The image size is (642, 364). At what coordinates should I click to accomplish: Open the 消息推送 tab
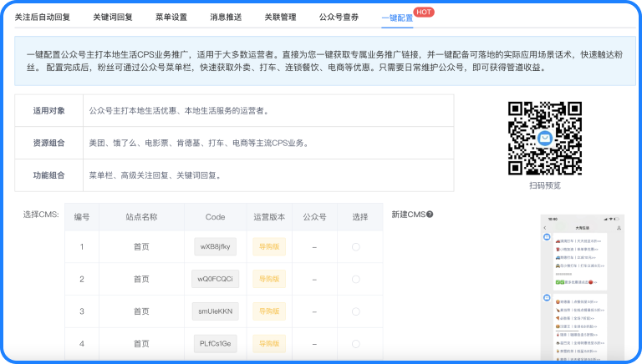226,17
